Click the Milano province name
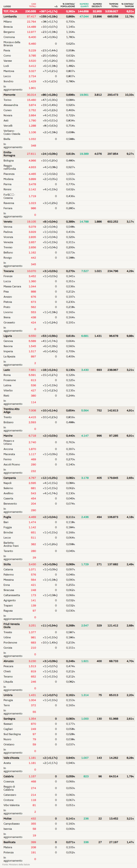Image resolution: width=137 pixels, height=868 pixels. click(x=7, y=22)
